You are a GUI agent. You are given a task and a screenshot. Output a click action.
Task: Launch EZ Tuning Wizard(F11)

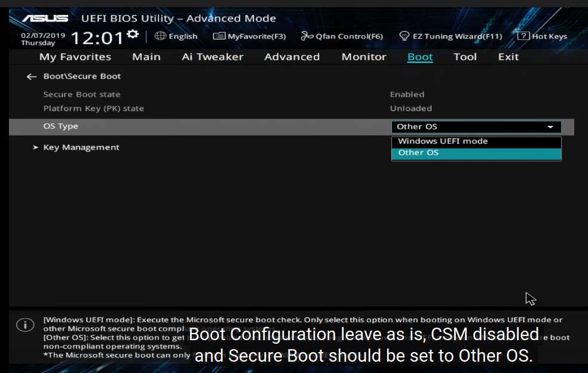[x=451, y=36]
